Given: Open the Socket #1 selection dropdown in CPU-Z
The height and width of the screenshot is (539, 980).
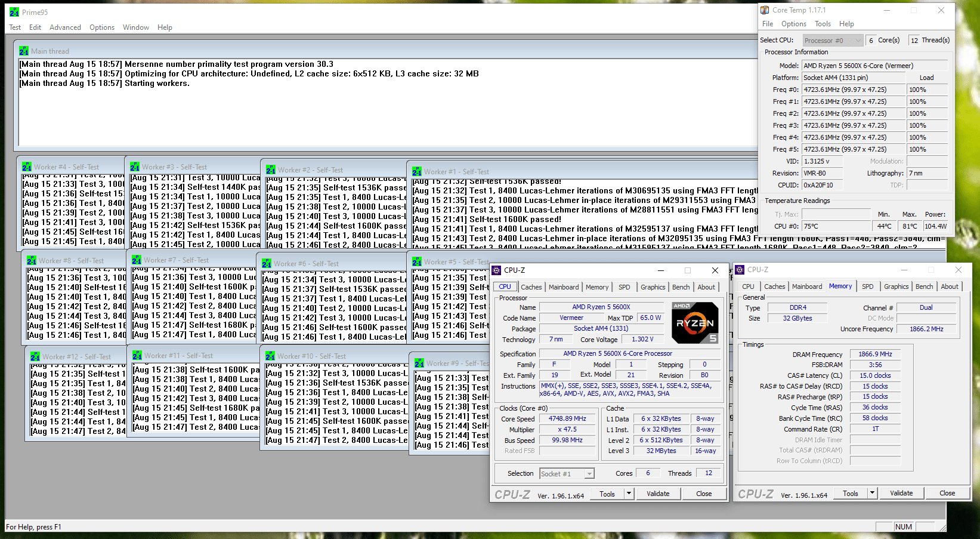Looking at the screenshot, I should click(567, 474).
